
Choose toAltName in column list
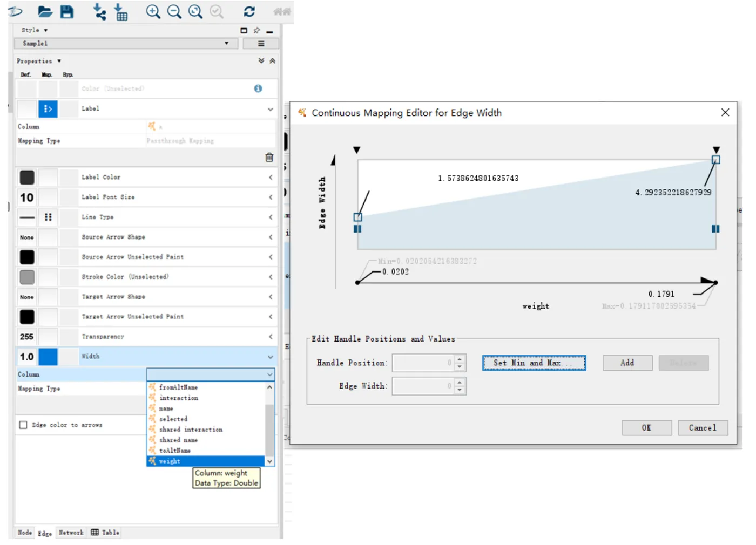(206, 451)
